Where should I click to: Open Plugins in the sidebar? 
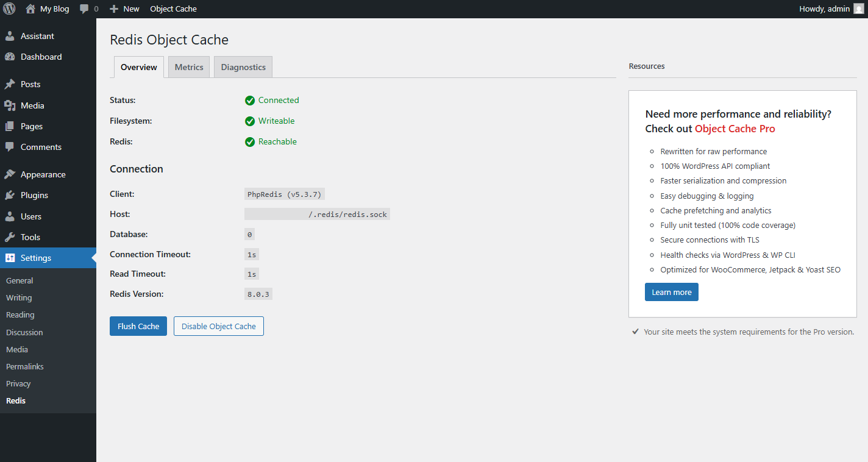click(34, 195)
